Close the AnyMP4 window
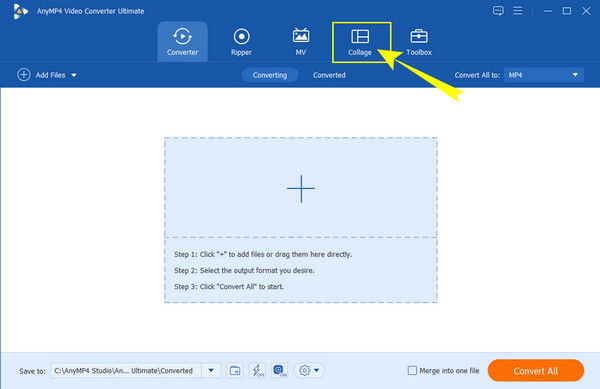Image resolution: width=600 pixels, height=389 pixels. coord(586,11)
